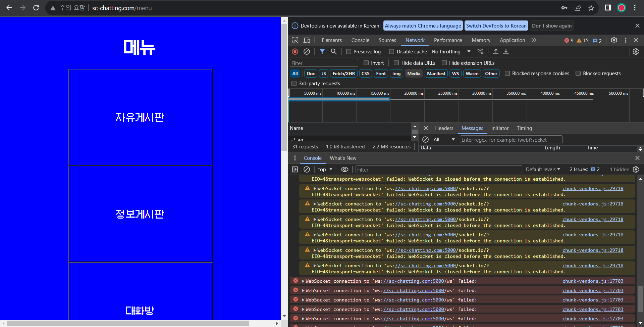The width and height of the screenshot is (644, 327).
Task: Open the No throttling dropdown
Action: [x=451, y=52]
